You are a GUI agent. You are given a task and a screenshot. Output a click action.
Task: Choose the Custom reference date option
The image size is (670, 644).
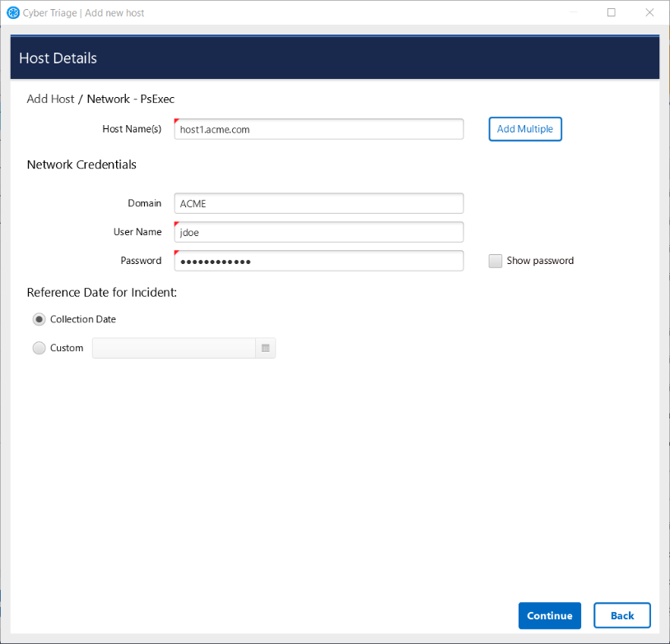[39, 348]
